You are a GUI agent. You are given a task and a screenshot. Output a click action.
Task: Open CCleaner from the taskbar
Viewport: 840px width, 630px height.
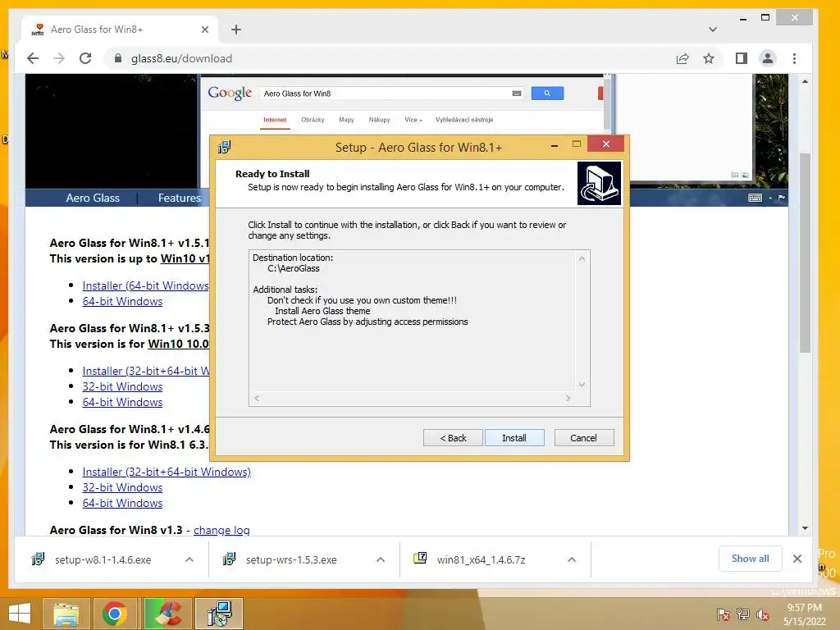pyautogui.click(x=167, y=614)
